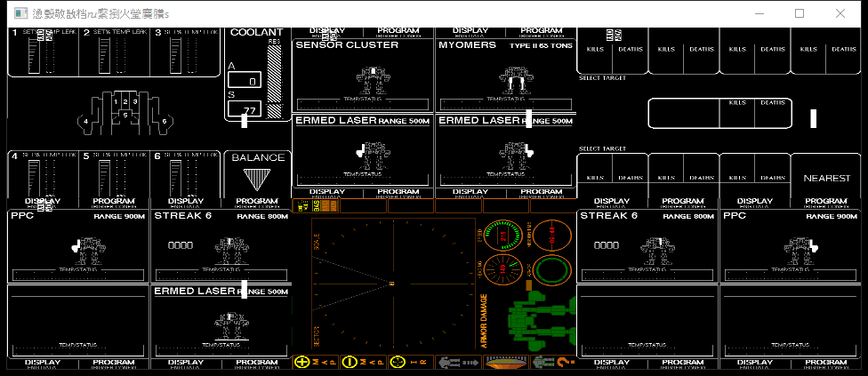This screenshot has height=376, width=868.
Task: Click PROGRAM at the bottom-right corner
Action: click(826, 363)
